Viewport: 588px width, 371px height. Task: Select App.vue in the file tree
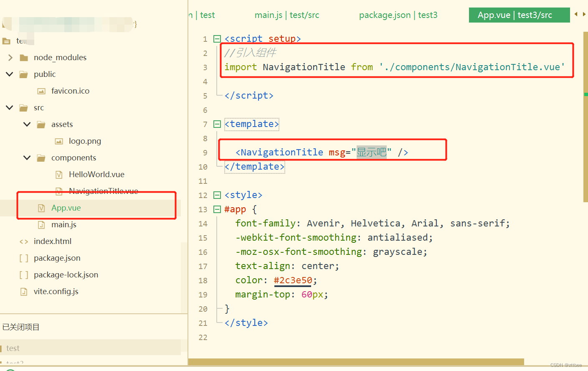tap(66, 208)
